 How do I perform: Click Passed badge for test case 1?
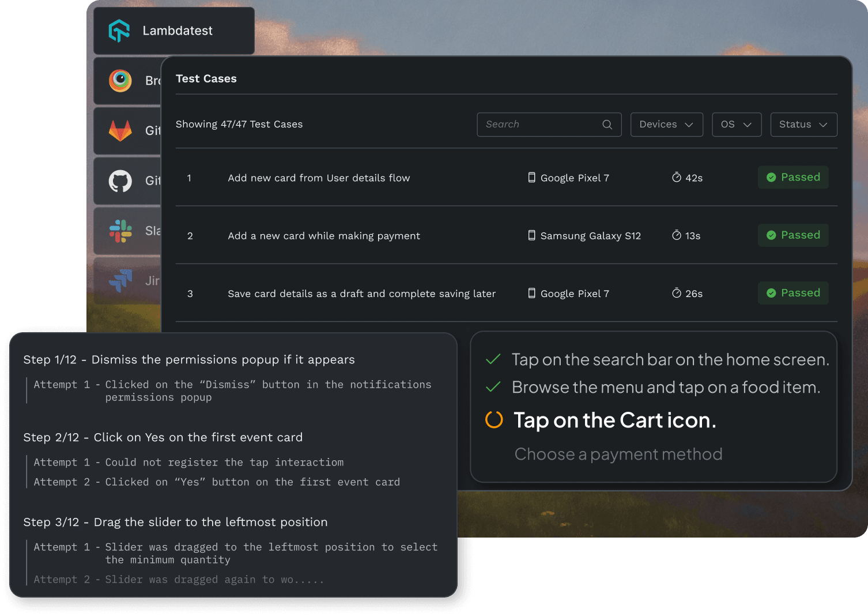[793, 177]
